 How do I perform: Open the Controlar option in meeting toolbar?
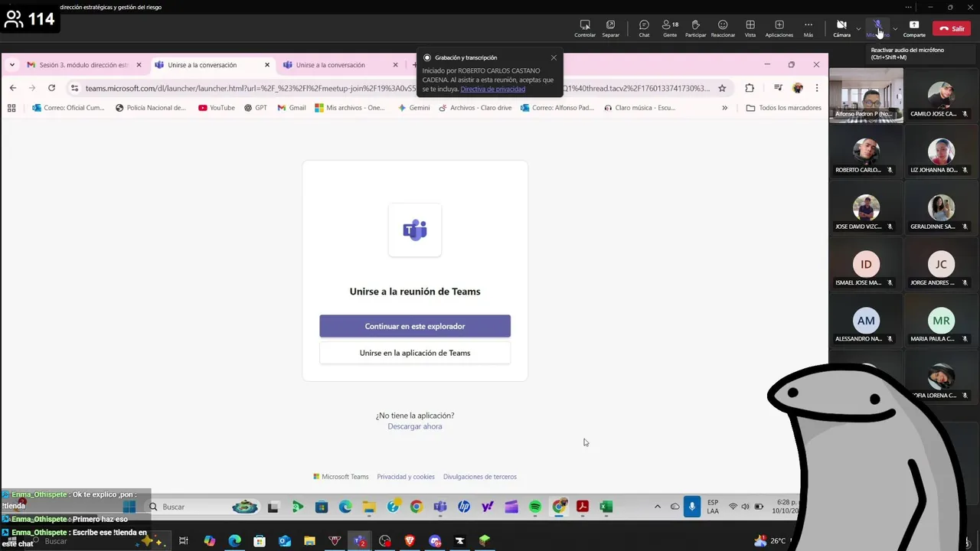(x=585, y=28)
